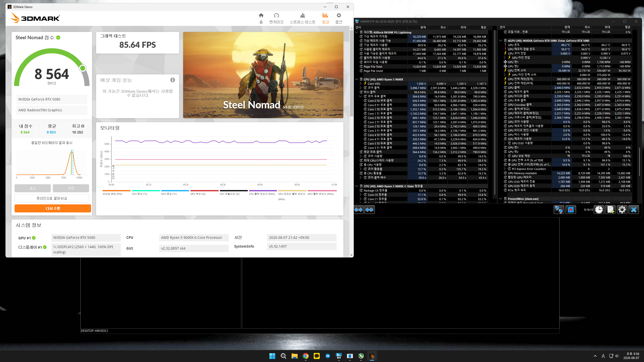Open the 스트레스 테스트 tab
The height and width of the screenshot is (362, 644).
[303, 18]
